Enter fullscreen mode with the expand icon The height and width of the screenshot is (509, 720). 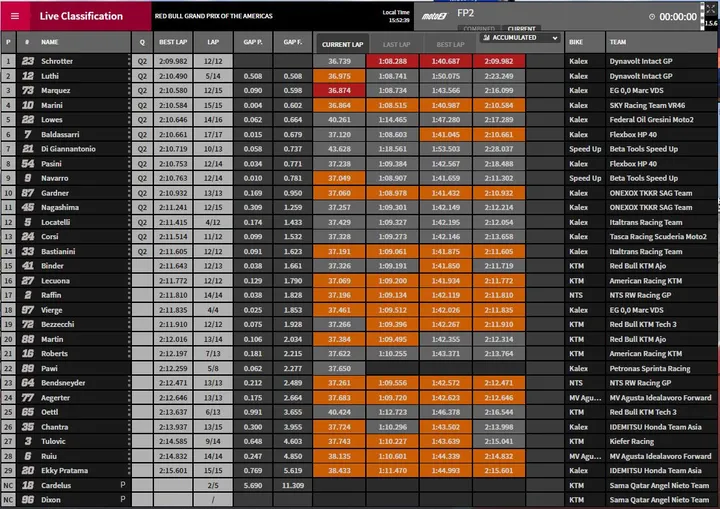tap(711, 8)
